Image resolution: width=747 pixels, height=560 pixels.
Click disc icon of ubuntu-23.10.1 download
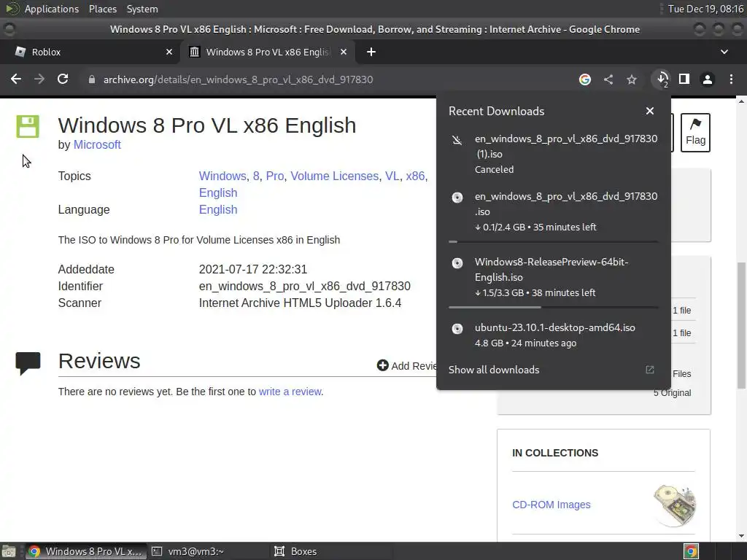(457, 329)
